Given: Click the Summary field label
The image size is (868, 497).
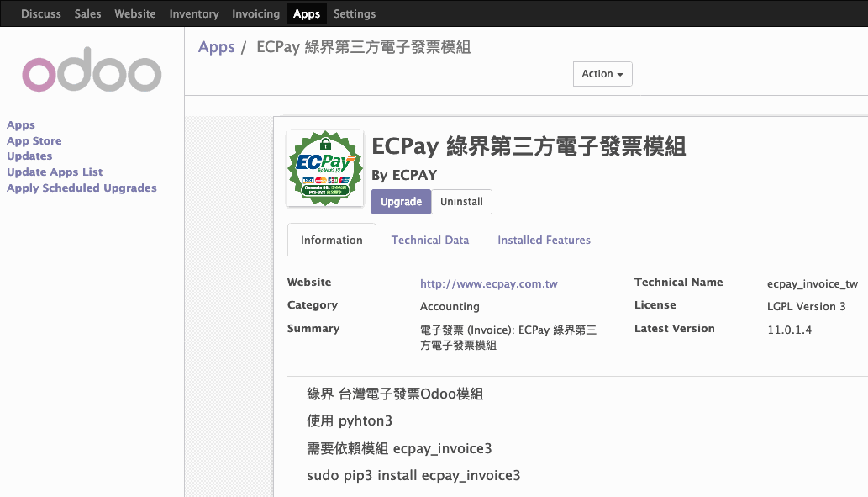Looking at the screenshot, I should click(313, 329).
